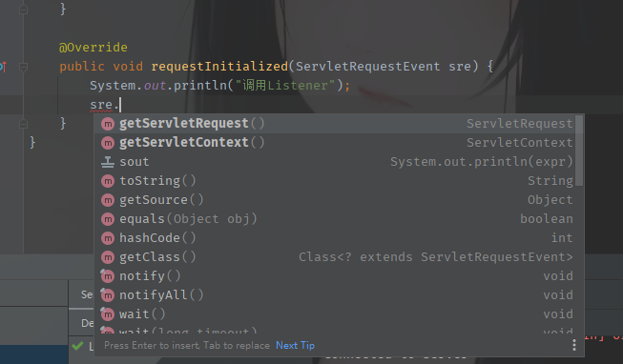The image size is (623, 364).
Task: Click fold marker at top closing brace
Action: pos(24,10)
